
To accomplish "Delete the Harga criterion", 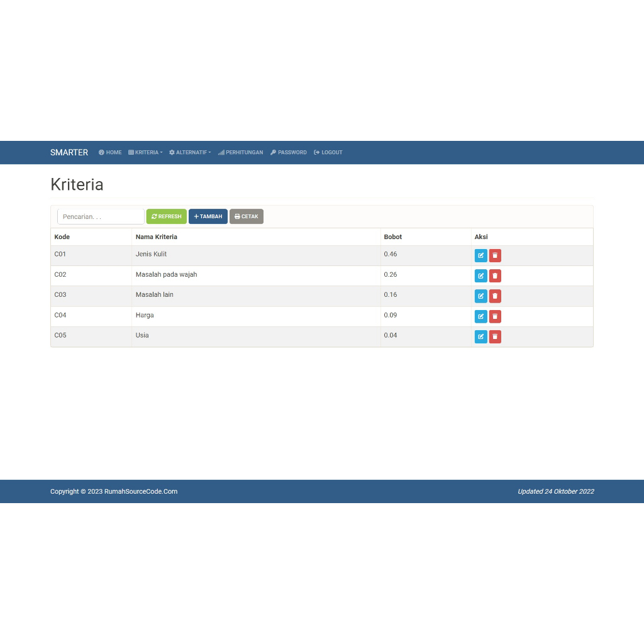I will click(495, 316).
